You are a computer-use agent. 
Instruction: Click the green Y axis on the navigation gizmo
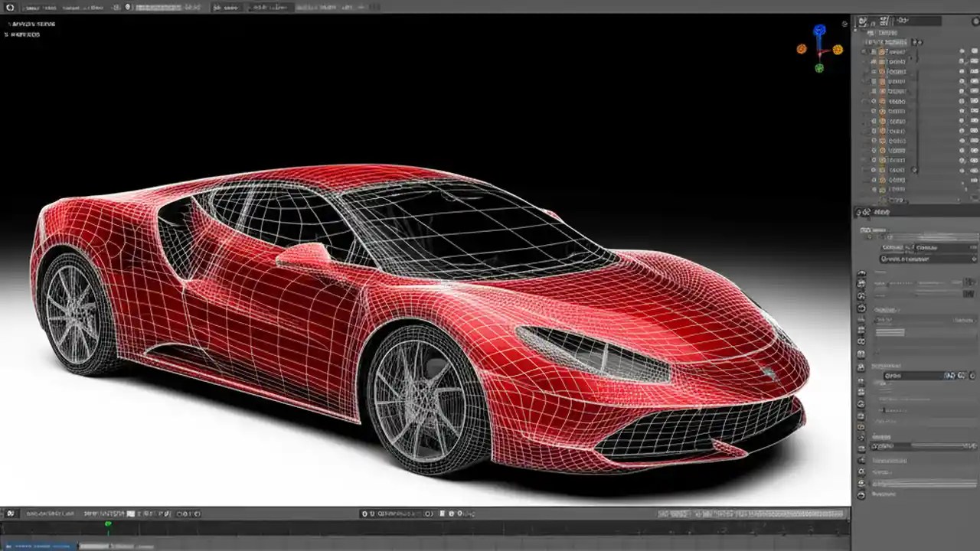click(819, 69)
